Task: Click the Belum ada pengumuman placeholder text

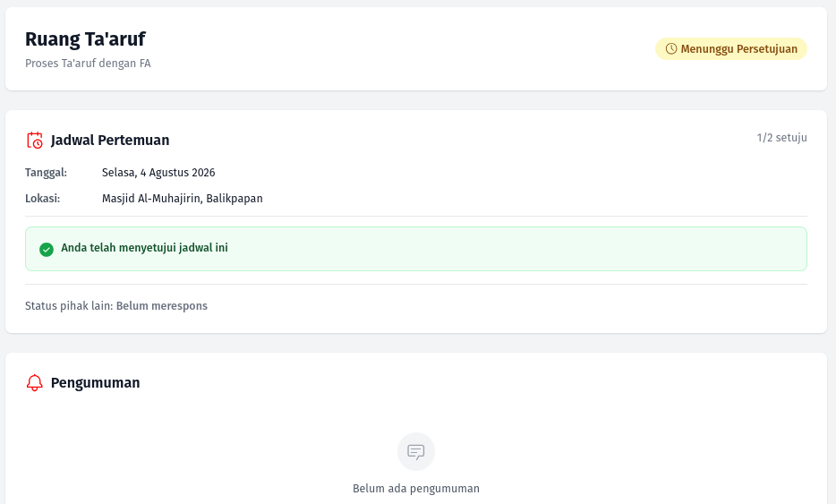Action: [x=416, y=489]
